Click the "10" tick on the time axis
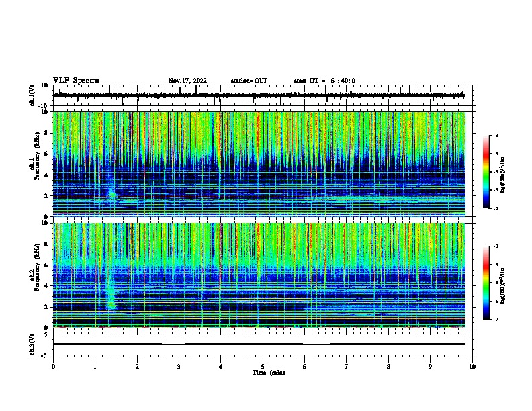The height and width of the screenshot is (411, 532). coord(472,367)
